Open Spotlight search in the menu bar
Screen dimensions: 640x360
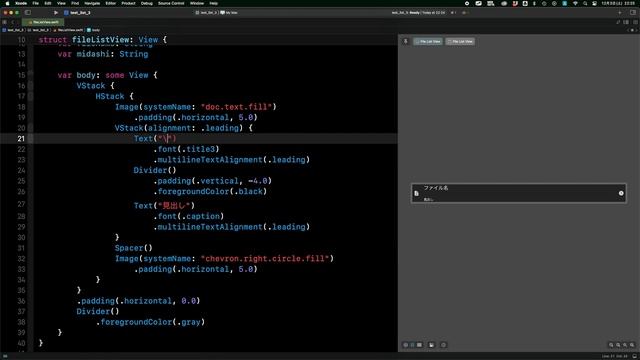coord(585,3)
